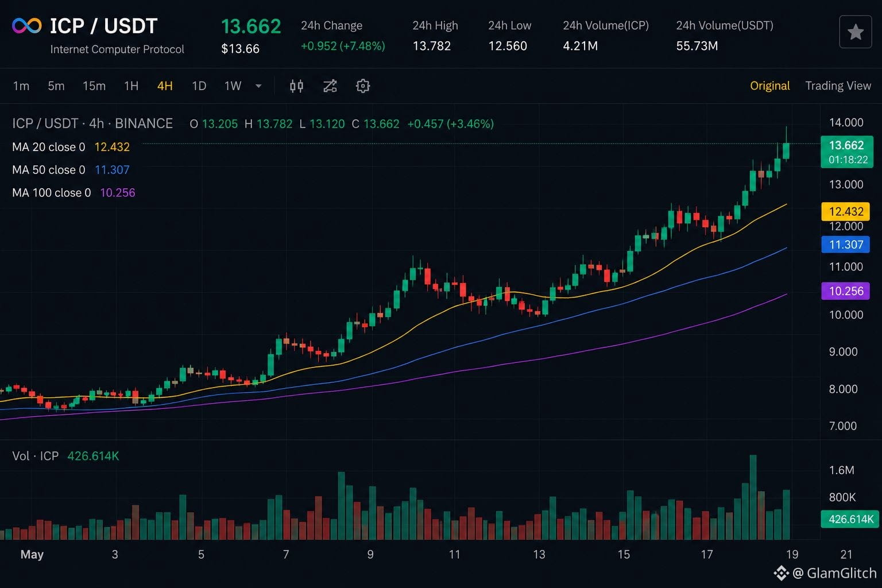Click the MA 20 close indicator label

pyautogui.click(x=49, y=147)
